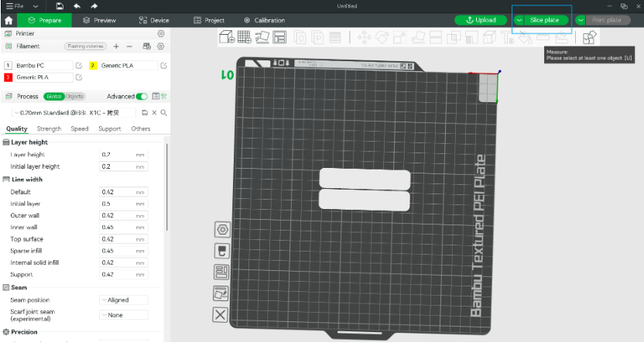Select the Mesh boolean tool

pos(454,38)
